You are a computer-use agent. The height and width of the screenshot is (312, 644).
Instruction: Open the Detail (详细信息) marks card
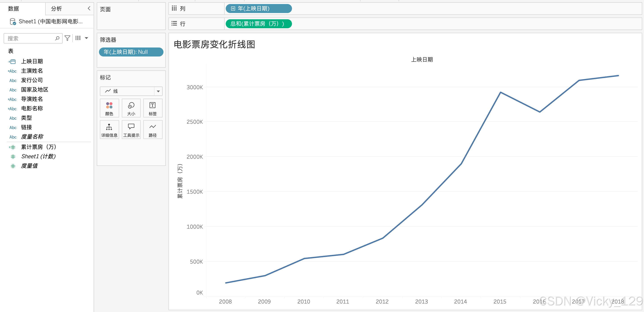click(109, 130)
